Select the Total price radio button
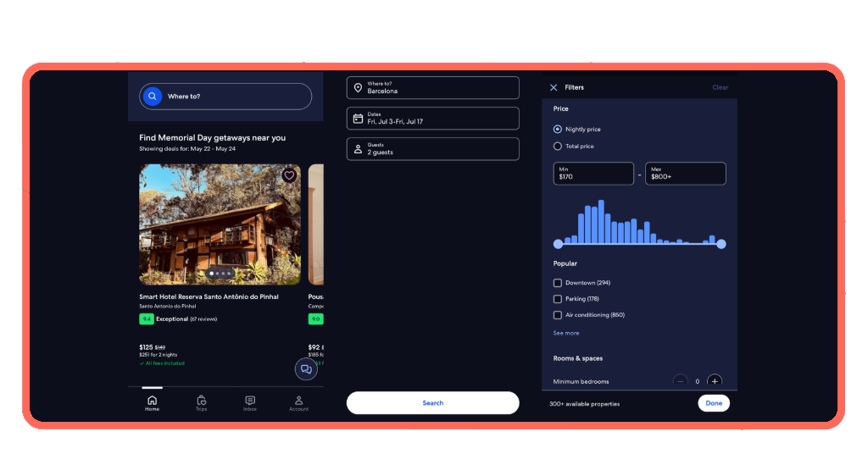This screenshot has height=454, width=868. click(x=558, y=146)
